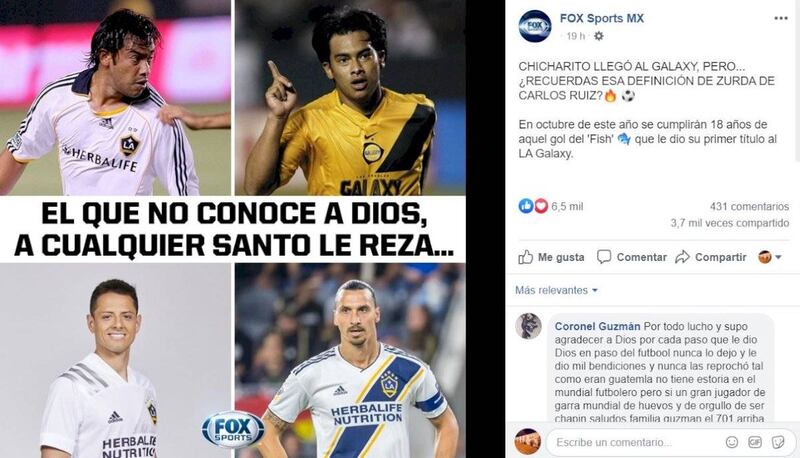The width and height of the screenshot is (800, 458).
Task: Open Coronel Guzmán's profile name
Action: (597, 326)
